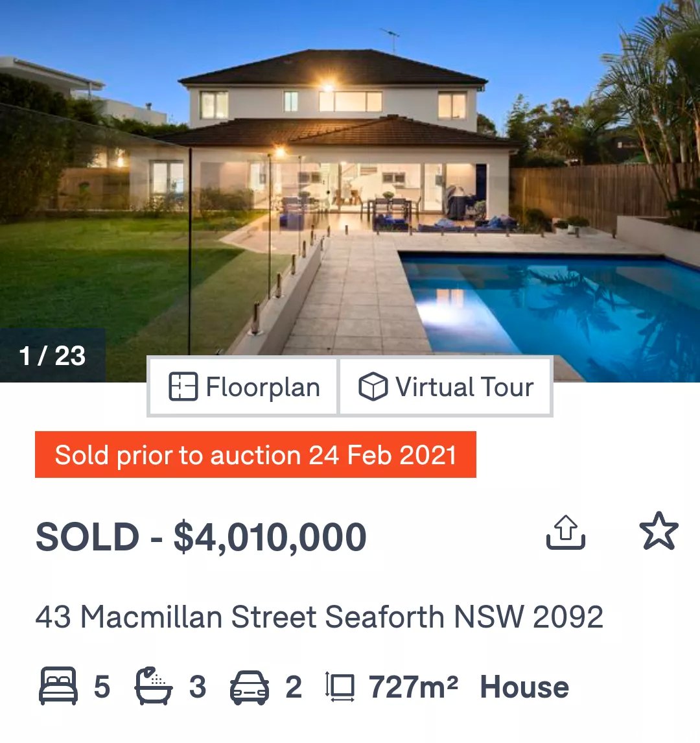Click the SOLD - $4,010,000 price heading
Viewport: 700px width, 743px height.
(x=202, y=537)
